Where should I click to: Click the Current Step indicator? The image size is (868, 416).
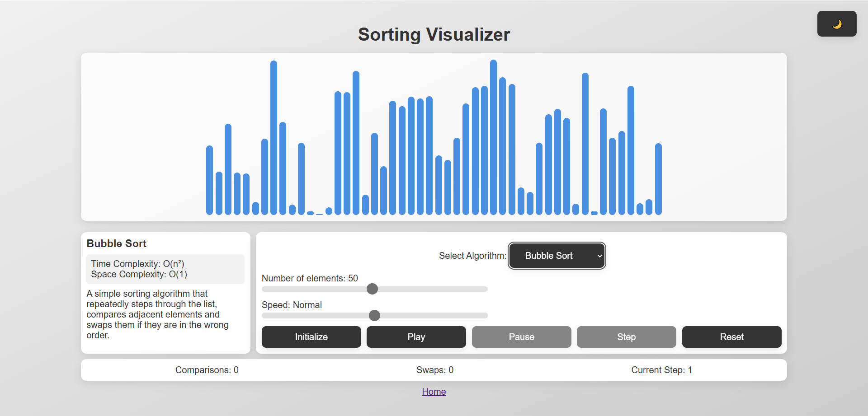coord(661,369)
